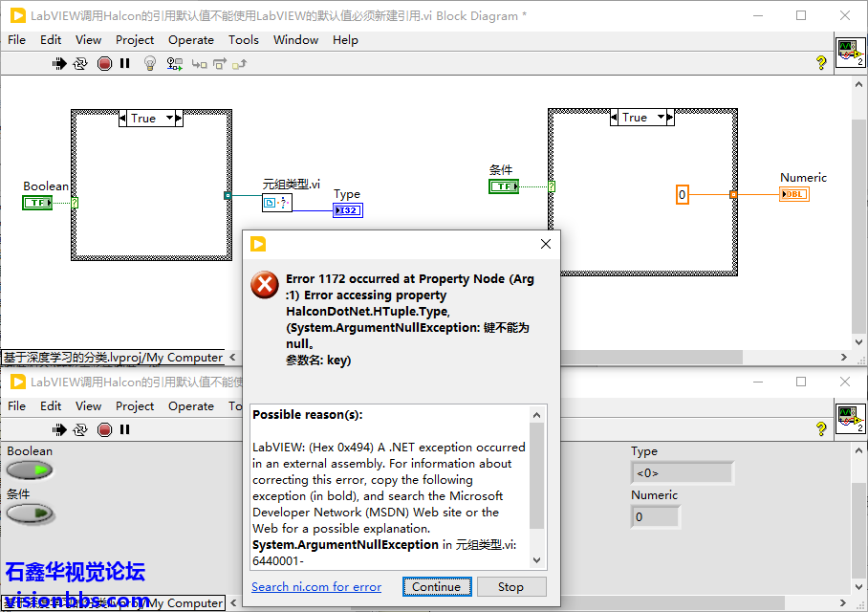Click Continue in the error dialog
This screenshot has height=612, width=868.
[436, 587]
